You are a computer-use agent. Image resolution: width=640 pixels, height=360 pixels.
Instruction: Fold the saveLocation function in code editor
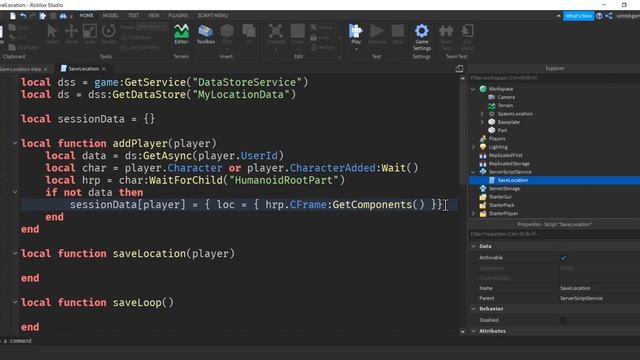(15, 253)
